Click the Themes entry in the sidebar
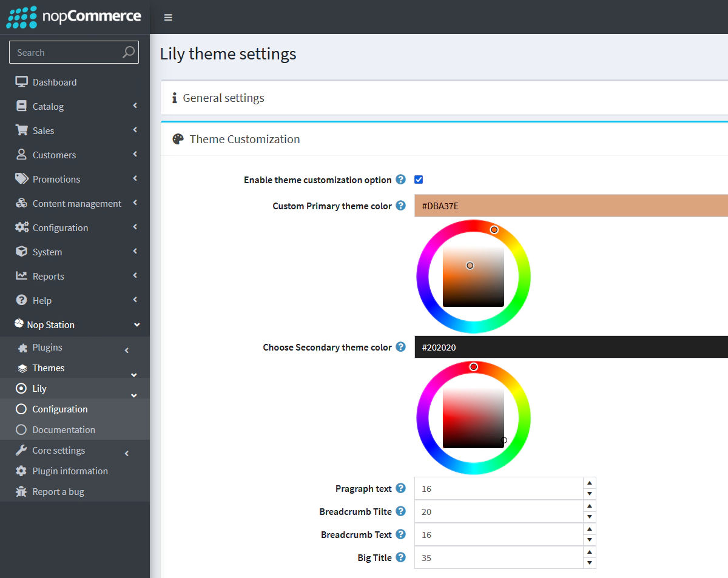Image resolution: width=728 pixels, height=578 pixels. point(48,368)
